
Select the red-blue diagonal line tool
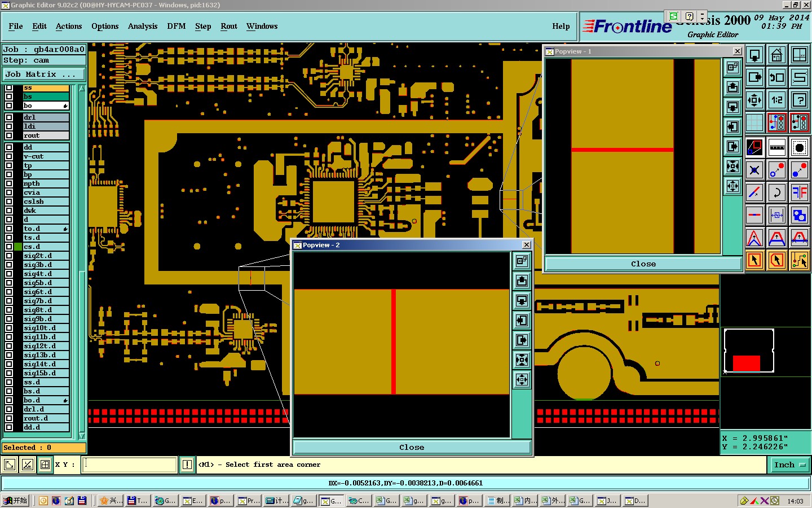754,192
